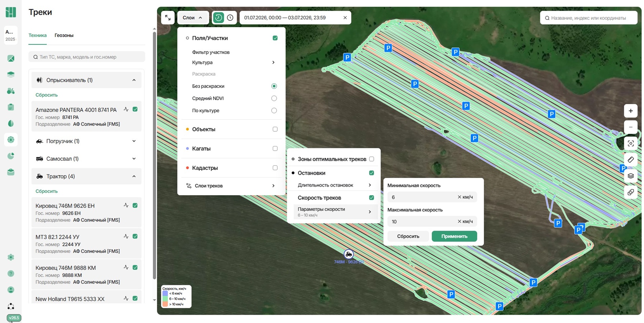Toggle the Остановки checkbox
This screenshot has height=323, width=644.
[372, 173]
